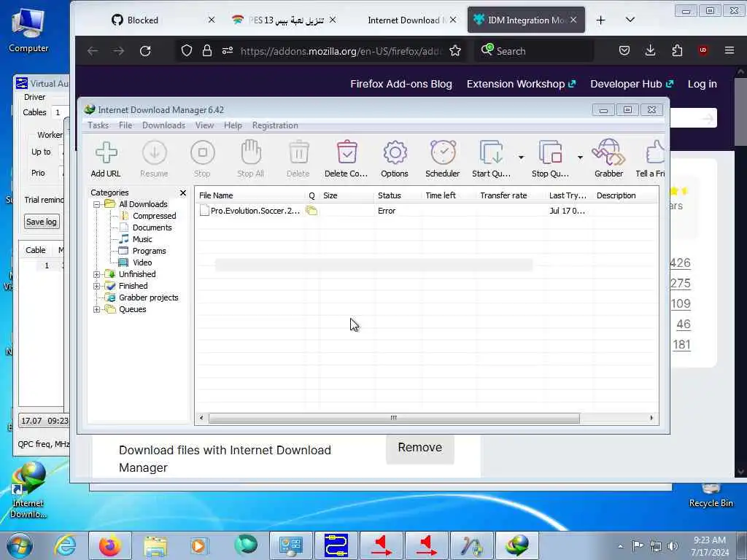
Task: Open the Extension Workshop link
Action: click(x=521, y=84)
